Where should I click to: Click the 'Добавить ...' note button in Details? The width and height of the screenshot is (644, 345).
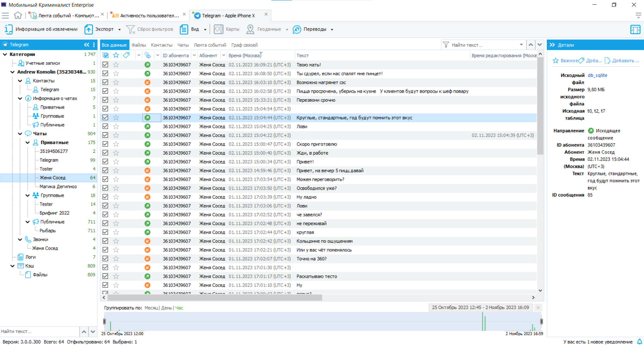(622, 60)
